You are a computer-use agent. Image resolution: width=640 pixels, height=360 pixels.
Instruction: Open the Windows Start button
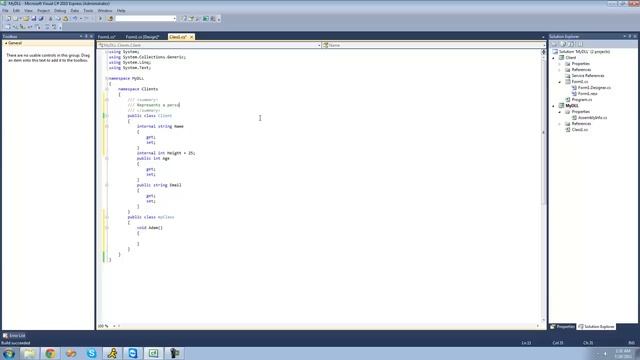pos(9,353)
